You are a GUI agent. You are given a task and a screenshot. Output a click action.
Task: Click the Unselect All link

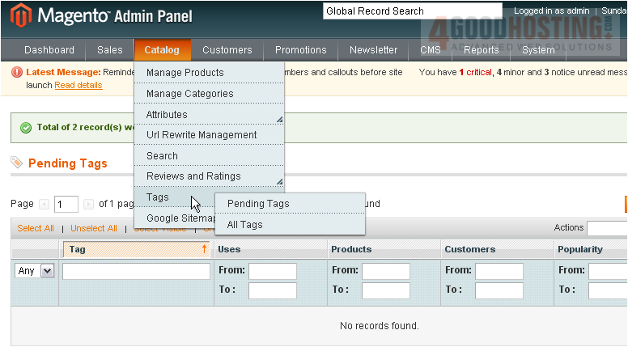(x=94, y=228)
